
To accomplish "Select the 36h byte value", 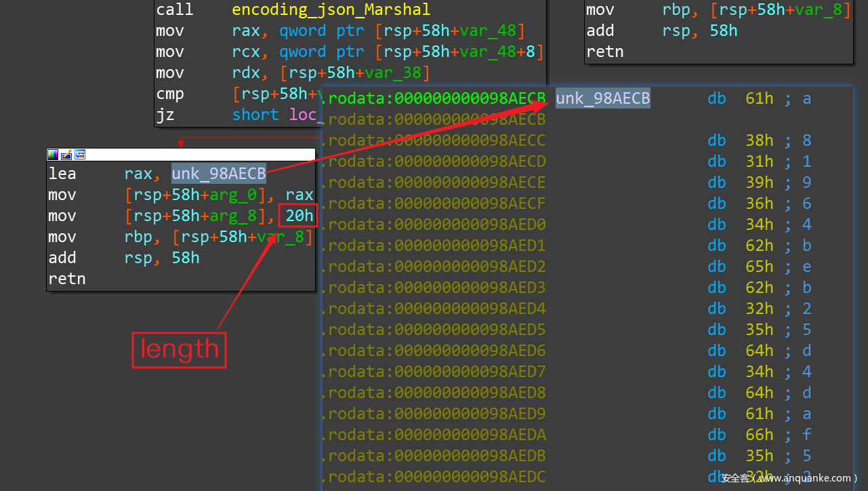I will 760,203.
